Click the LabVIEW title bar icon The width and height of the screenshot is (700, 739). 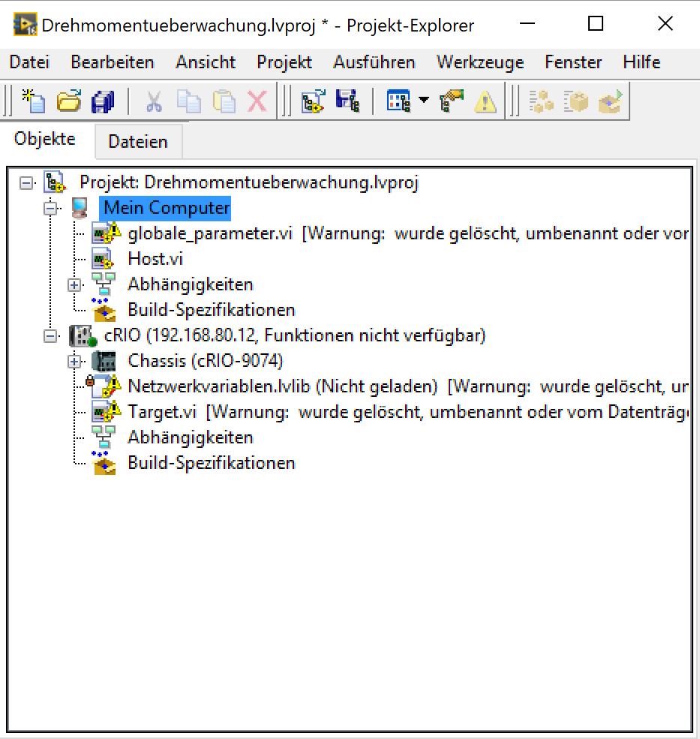[25, 25]
